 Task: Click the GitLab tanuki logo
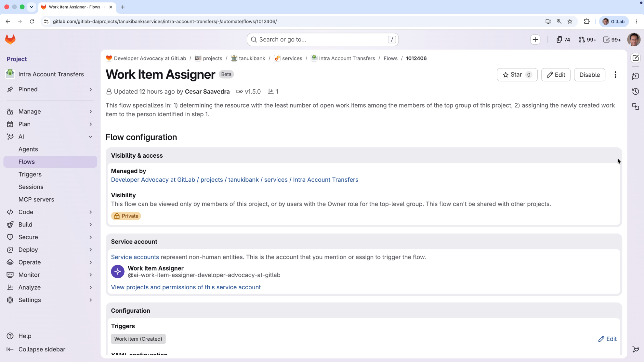[x=10, y=40]
